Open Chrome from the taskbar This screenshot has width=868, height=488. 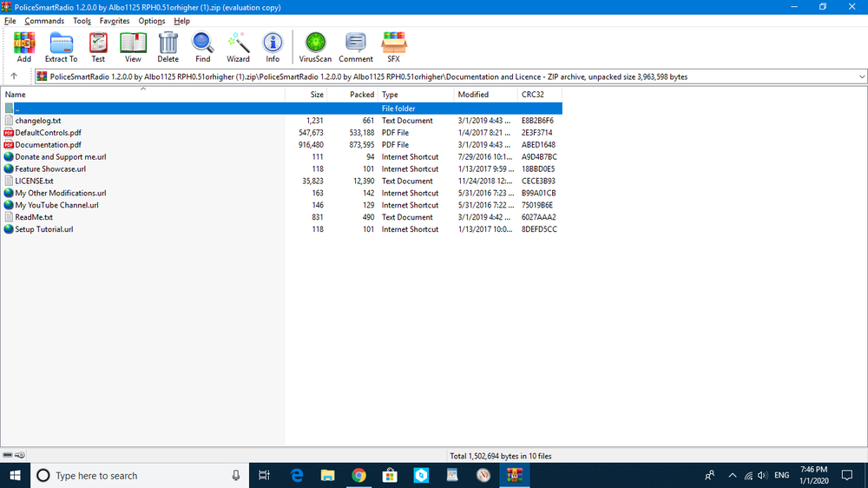pyautogui.click(x=358, y=476)
